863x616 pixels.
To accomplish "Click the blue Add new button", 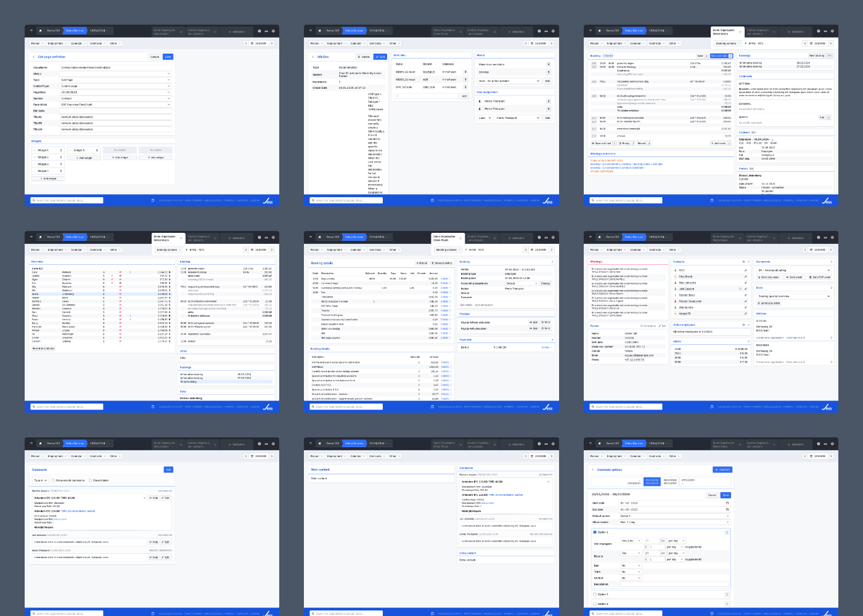I will [x=722, y=469].
